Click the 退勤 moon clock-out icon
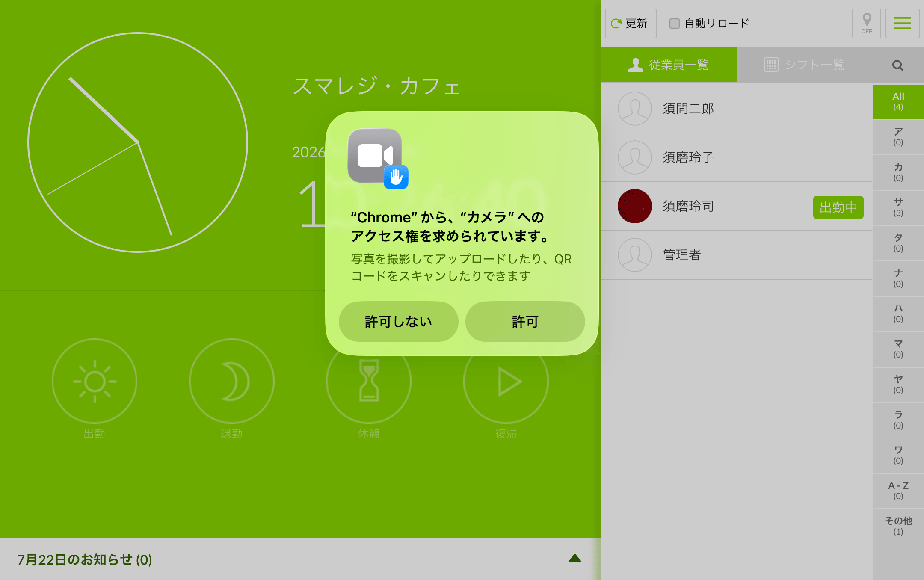 232,382
